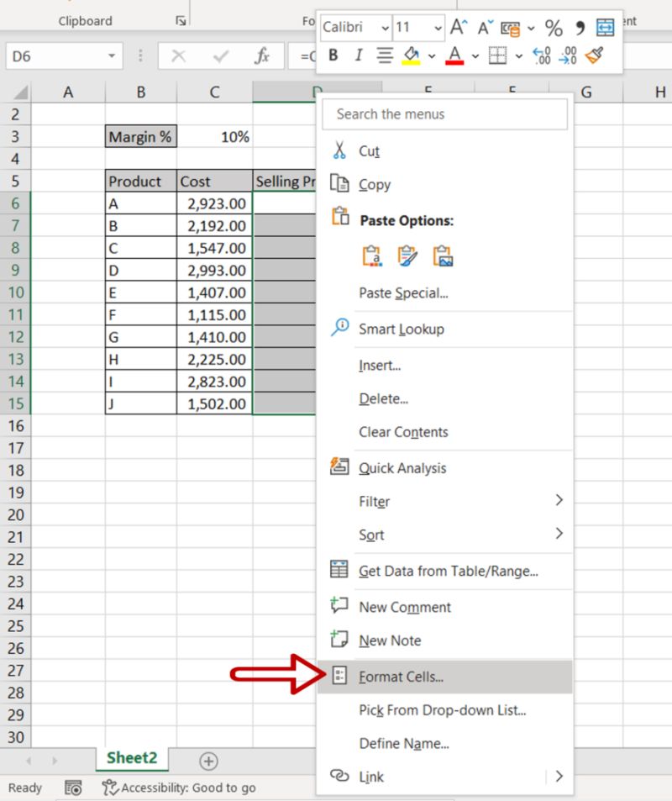The width and height of the screenshot is (672, 801).
Task: Toggle italic formatting
Action: point(358,55)
